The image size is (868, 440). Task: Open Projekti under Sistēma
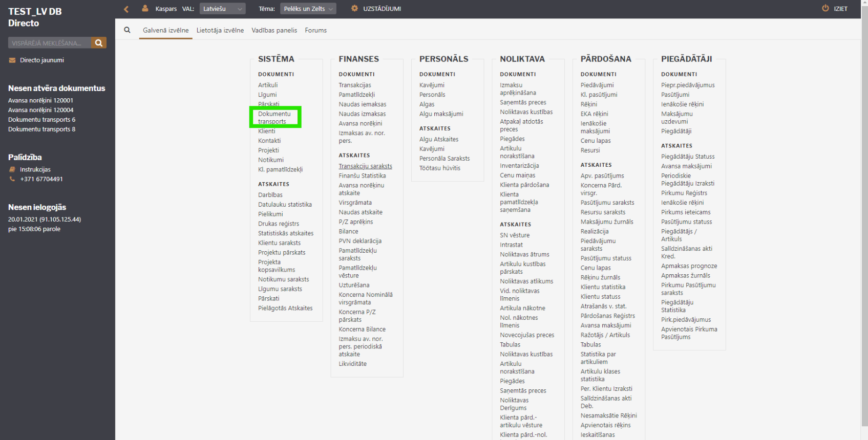pos(268,150)
